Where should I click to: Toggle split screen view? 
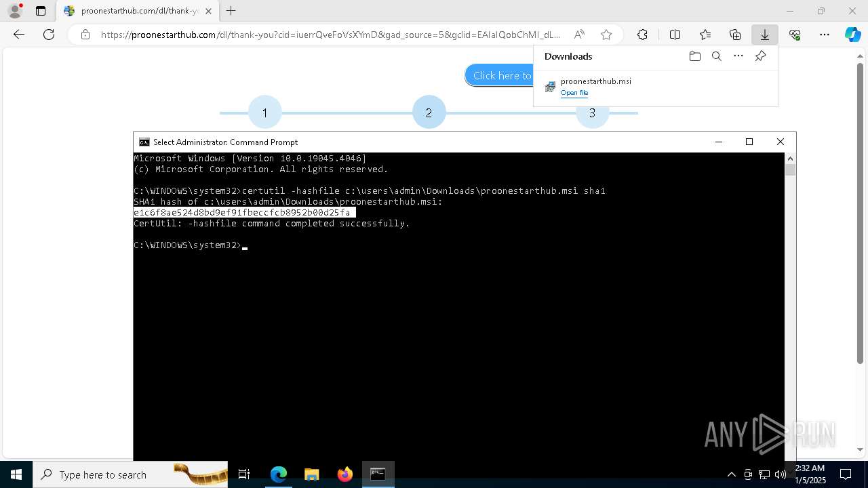(675, 35)
